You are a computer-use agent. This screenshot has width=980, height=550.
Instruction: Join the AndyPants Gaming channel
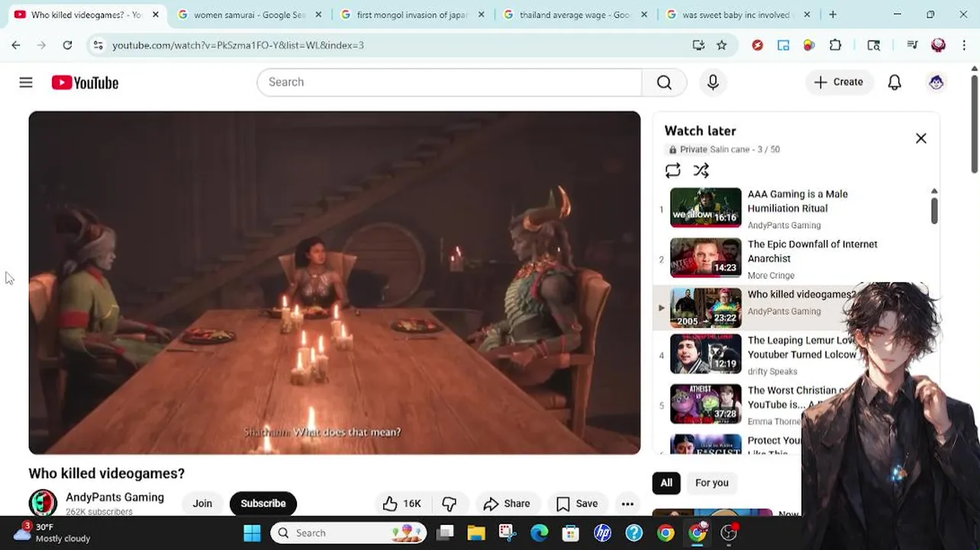(202, 503)
